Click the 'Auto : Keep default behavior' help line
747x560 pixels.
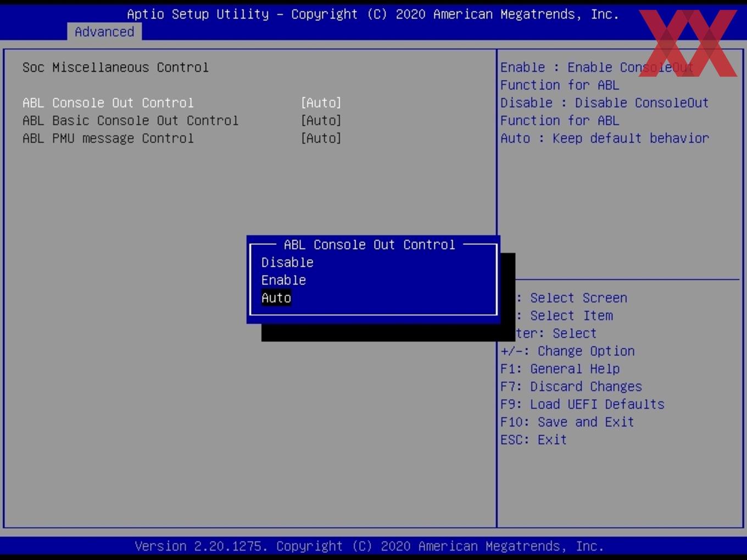[x=605, y=138]
